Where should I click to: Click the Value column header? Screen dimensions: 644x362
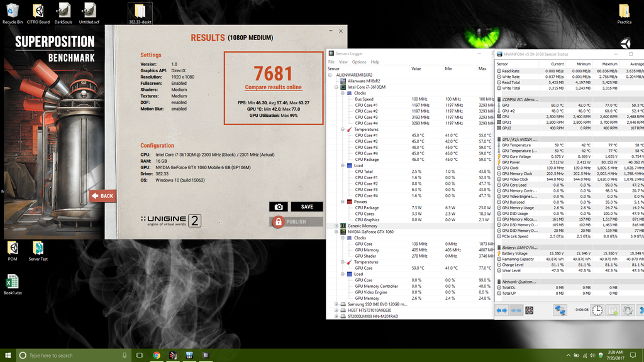426,69
